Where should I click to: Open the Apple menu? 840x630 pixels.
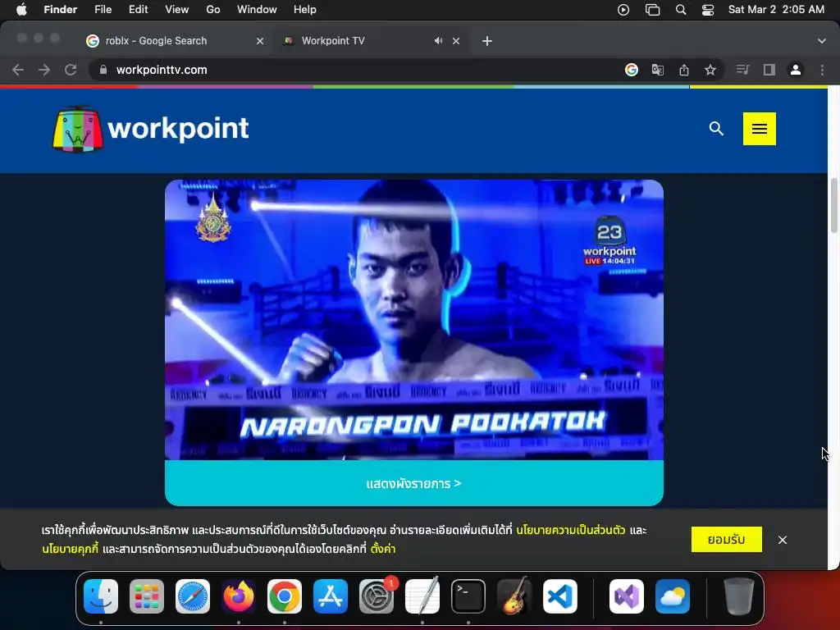click(x=21, y=9)
